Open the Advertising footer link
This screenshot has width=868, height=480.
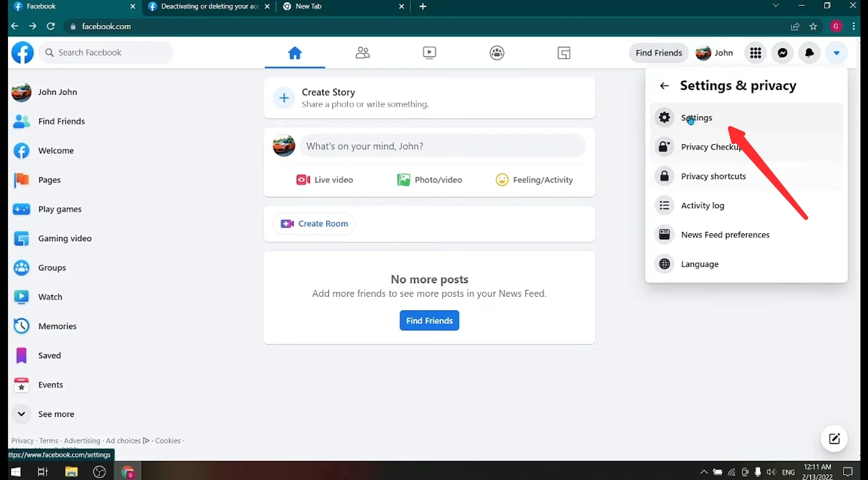pyautogui.click(x=82, y=440)
